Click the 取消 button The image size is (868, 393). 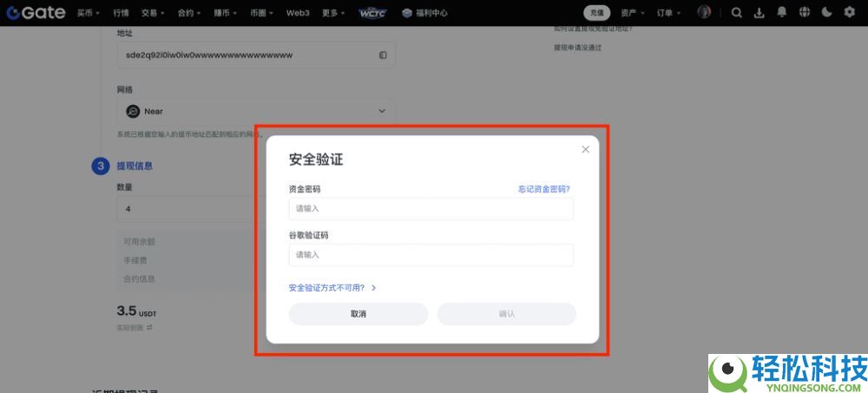pos(358,314)
